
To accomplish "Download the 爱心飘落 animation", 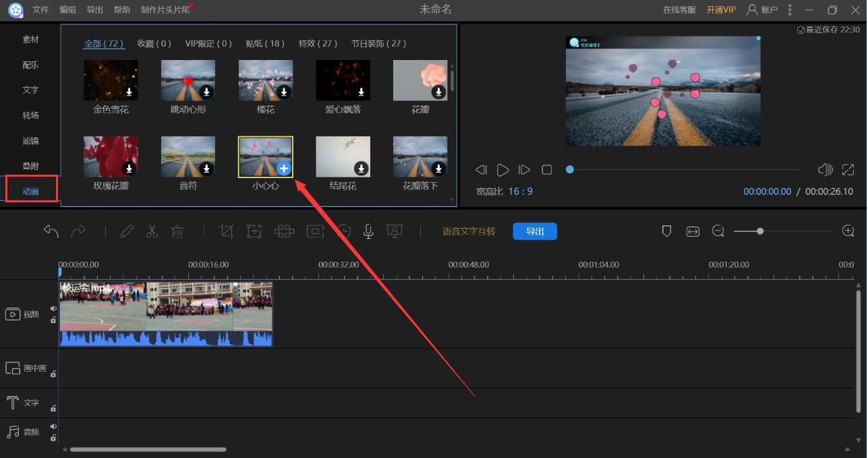I will (x=361, y=92).
